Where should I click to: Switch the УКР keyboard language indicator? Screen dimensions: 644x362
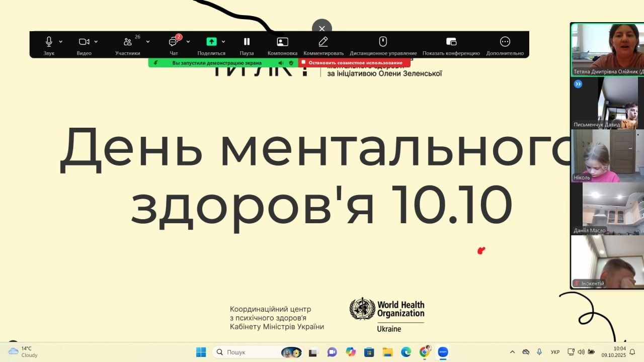pyautogui.click(x=555, y=352)
